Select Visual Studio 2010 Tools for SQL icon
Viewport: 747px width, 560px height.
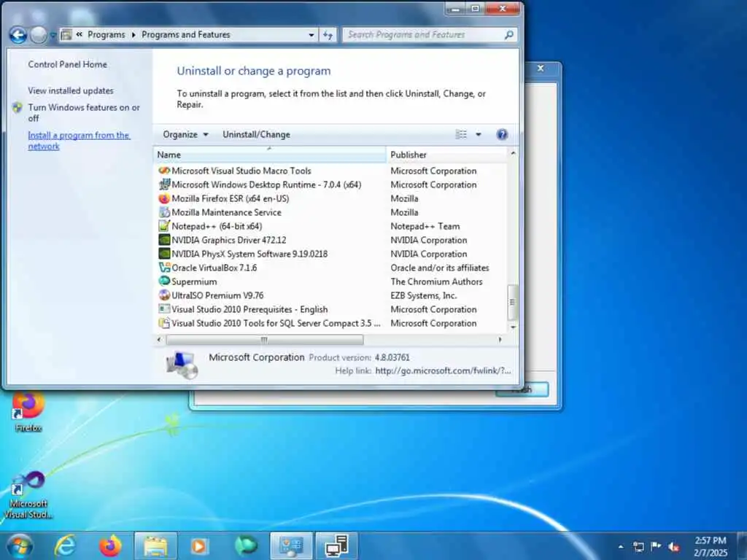164,323
